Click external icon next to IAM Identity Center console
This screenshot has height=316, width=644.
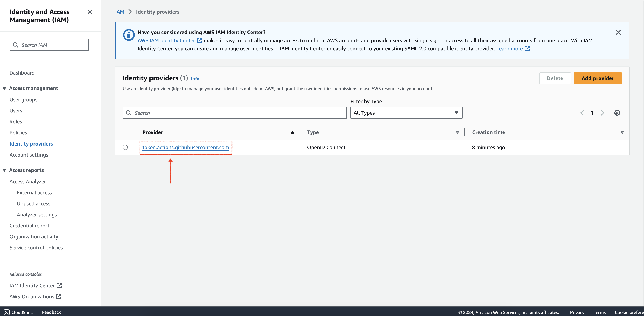[x=59, y=285]
